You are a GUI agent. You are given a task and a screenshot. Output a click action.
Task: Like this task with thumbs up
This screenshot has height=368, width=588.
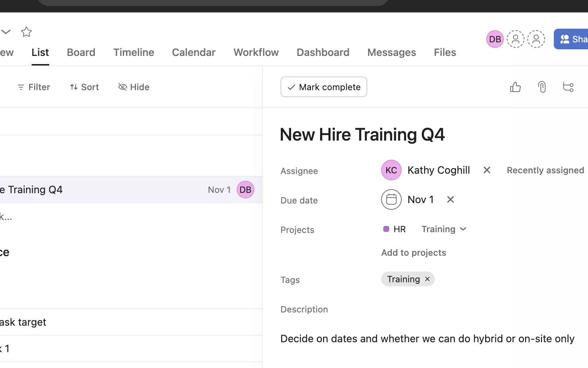coord(515,87)
